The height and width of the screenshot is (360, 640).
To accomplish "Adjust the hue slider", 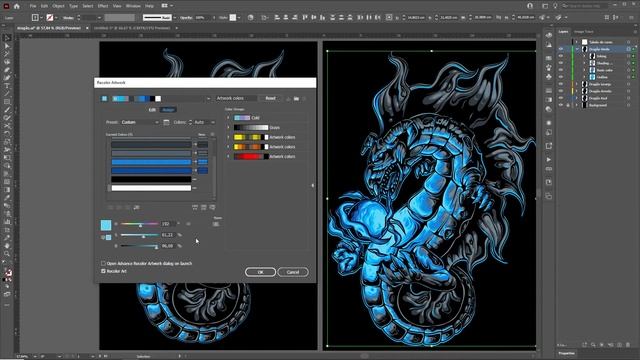I will point(140,224).
